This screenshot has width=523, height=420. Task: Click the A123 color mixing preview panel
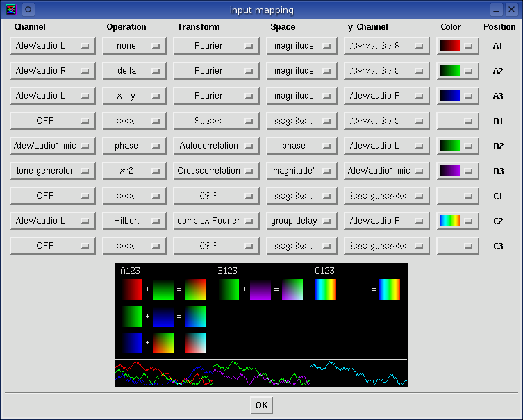coord(164,310)
